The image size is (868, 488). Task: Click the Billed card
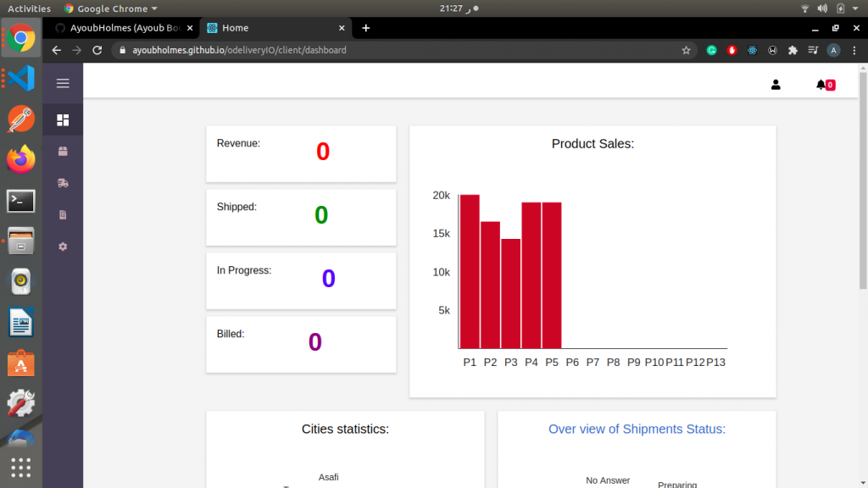click(301, 345)
